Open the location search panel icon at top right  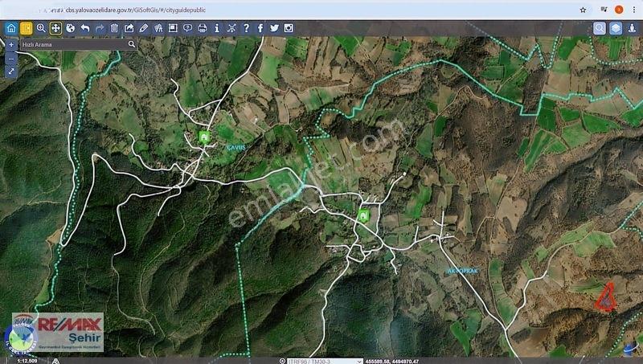coord(599,28)
